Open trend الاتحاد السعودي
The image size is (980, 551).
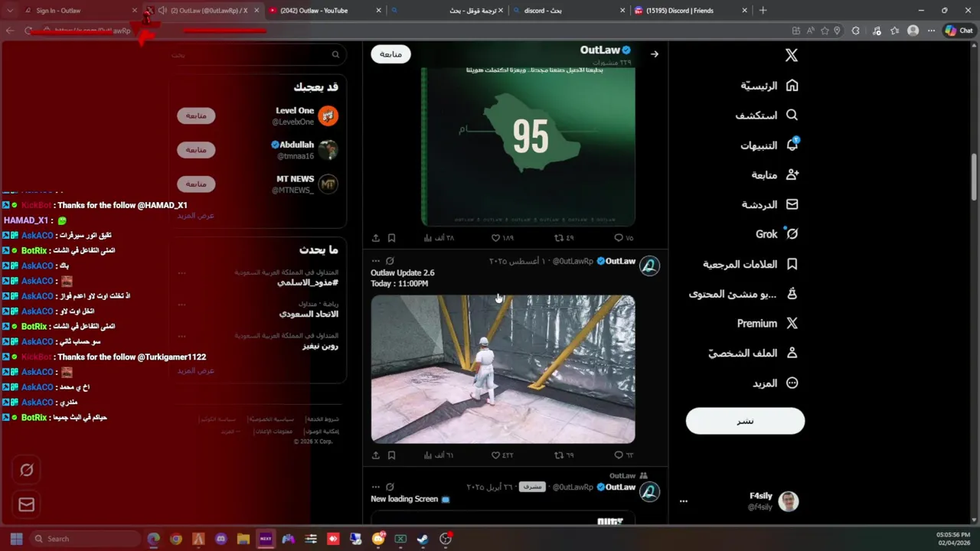[309, 314]
